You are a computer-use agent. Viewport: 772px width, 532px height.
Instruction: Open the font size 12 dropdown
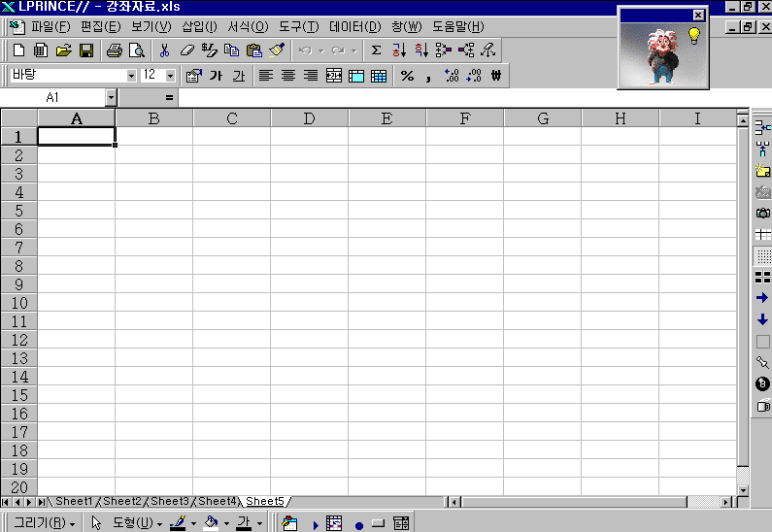[170, 76]
